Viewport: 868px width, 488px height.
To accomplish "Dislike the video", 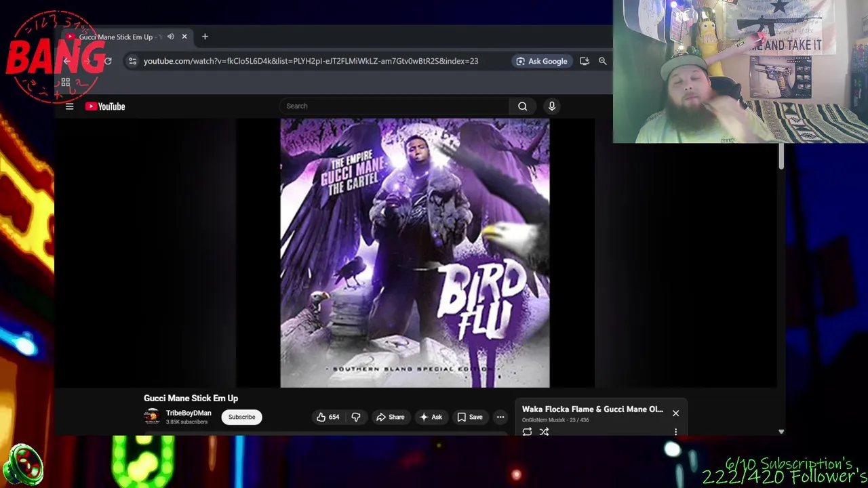I will click(356, 417).
